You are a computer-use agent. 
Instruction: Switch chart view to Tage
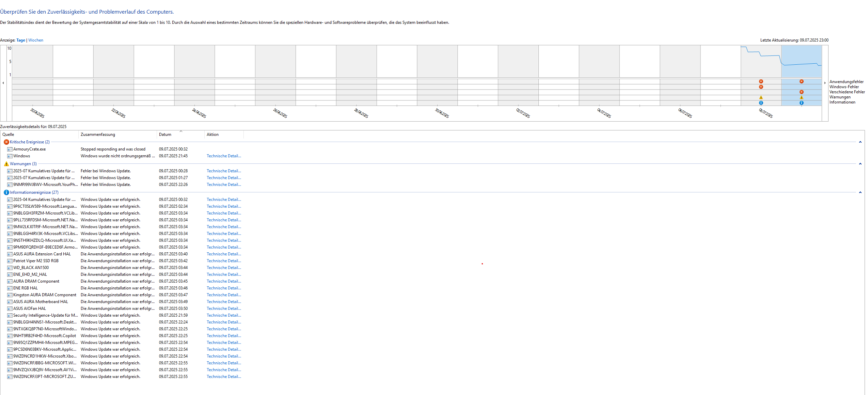pos(21,40)
